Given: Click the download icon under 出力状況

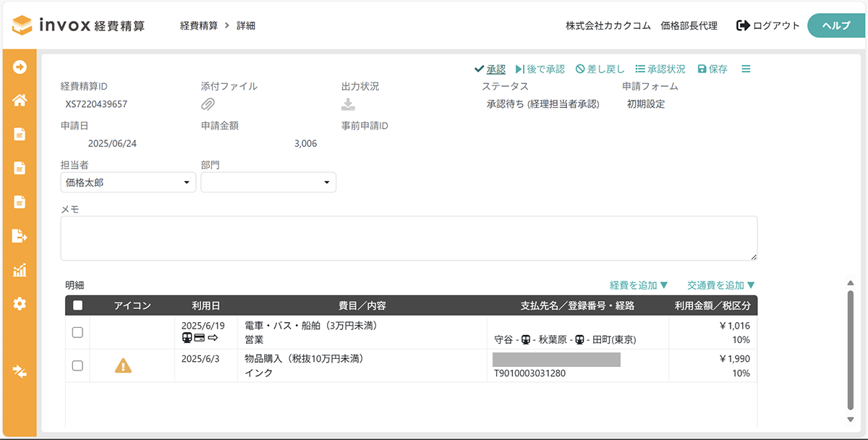Looking at the screenshot, I should [348, 104].
